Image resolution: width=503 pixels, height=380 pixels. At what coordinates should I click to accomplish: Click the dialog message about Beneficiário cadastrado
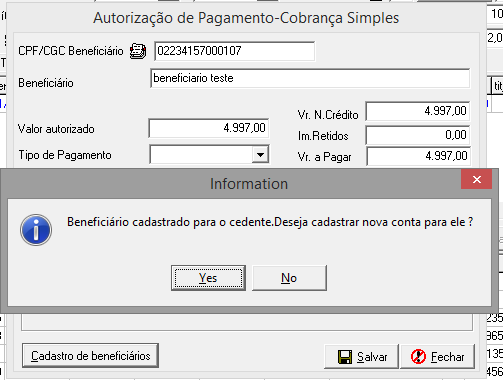point(270,222)
